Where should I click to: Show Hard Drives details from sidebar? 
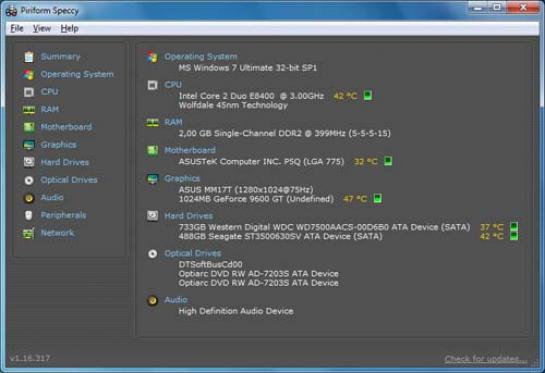pos(65,162)
